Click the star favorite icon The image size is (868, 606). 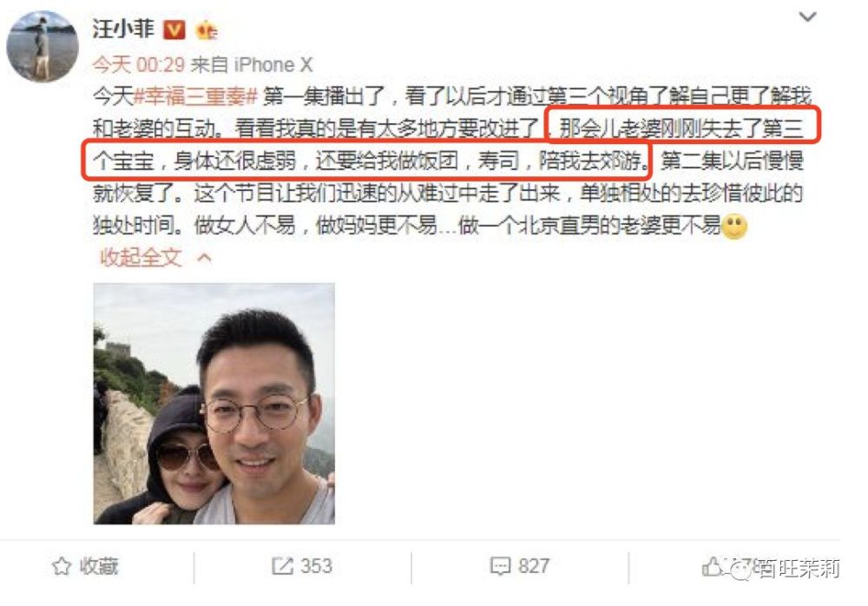[x=62, y=566]
